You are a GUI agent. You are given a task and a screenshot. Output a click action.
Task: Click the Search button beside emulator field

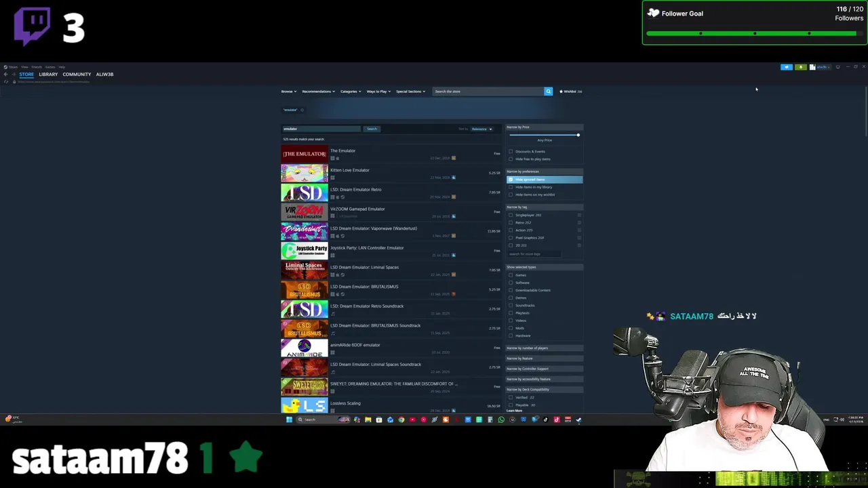point(372,129)
